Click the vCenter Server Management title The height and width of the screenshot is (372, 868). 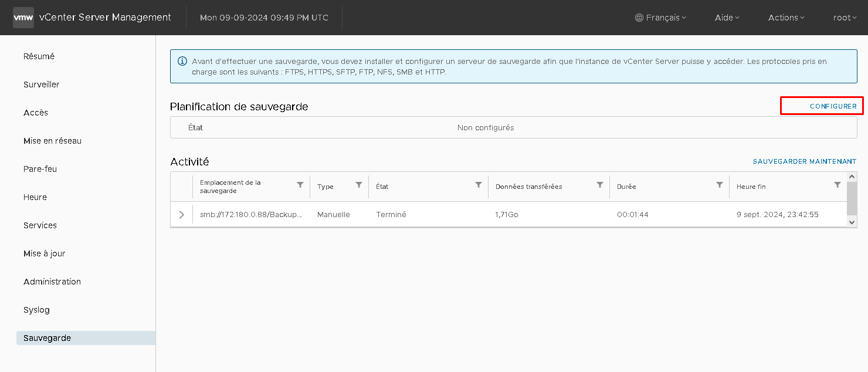(105, 18)
